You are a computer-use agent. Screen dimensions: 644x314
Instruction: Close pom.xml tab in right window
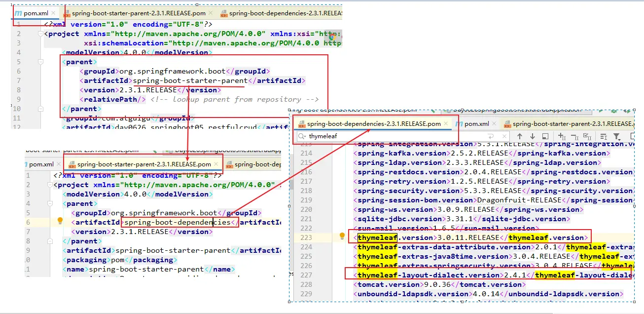(494, 123)
